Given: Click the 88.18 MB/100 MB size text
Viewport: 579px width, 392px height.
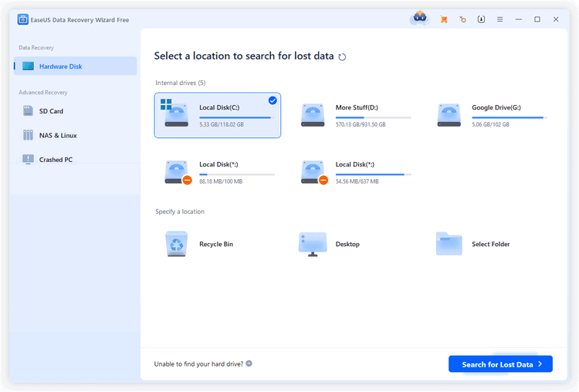Looking at the screenshot, I should tap(221, 181).
